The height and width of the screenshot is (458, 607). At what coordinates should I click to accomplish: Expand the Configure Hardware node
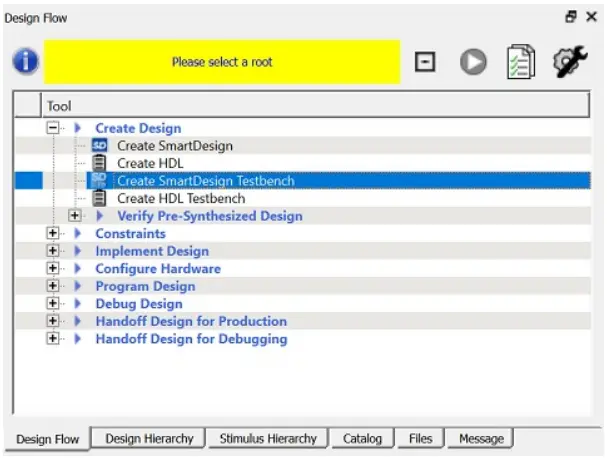pos(53,268)
